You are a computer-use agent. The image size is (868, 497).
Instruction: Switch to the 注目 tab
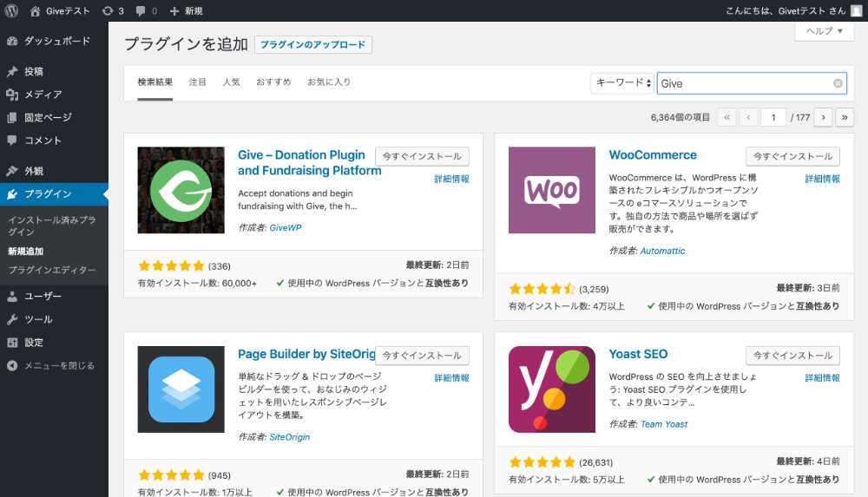198,82
